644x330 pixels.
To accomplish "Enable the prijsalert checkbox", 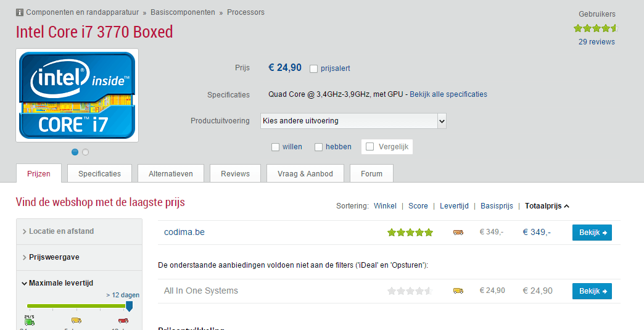I will coord(314,68).
